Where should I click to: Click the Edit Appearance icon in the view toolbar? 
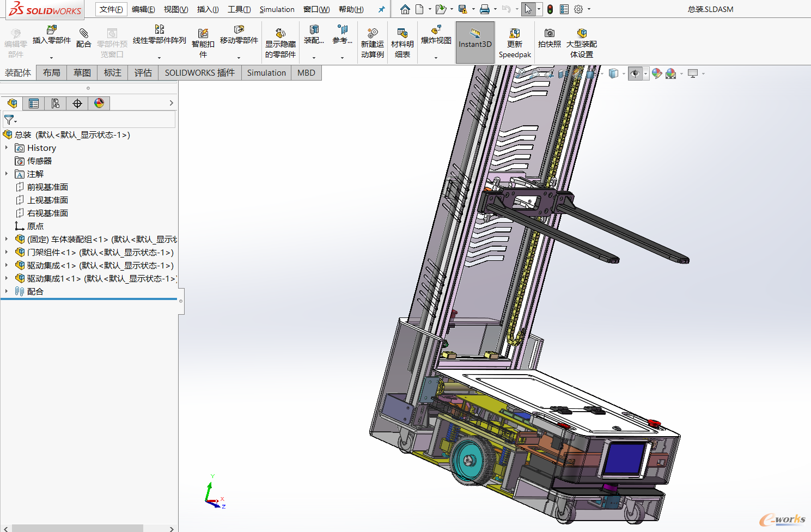pos(657,74)
